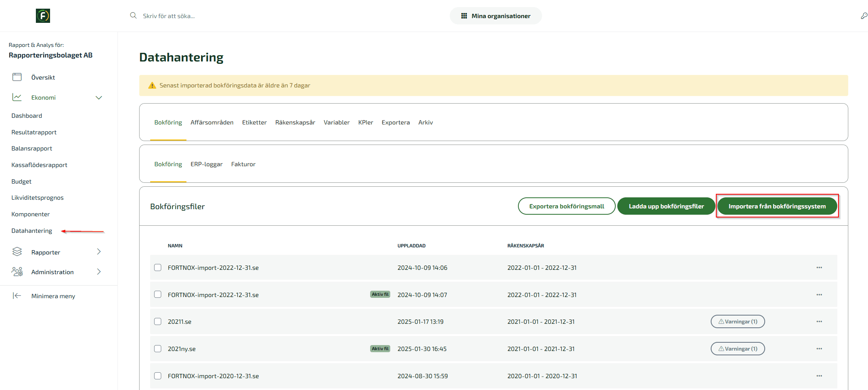The width and height of the screenshot is (868, 390).
Task: View Varningar (1) for 2021ny.se
Action: coord(738,349)
